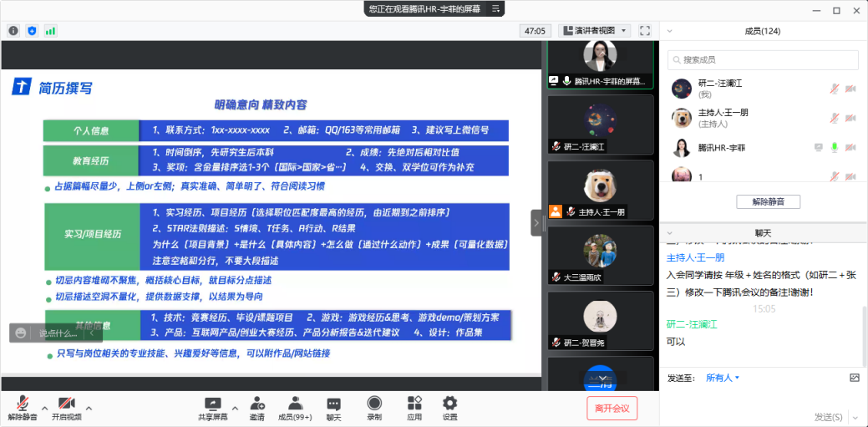This screenshot has width=868, height=427.
Task: Click the 共享屏幕 share screen icon
Action: [x=212, y=404]
